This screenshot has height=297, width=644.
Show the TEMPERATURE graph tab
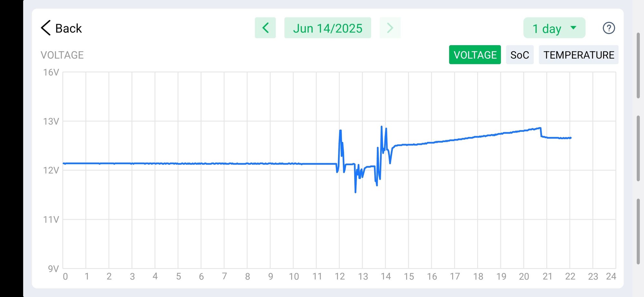click(579, 55)
